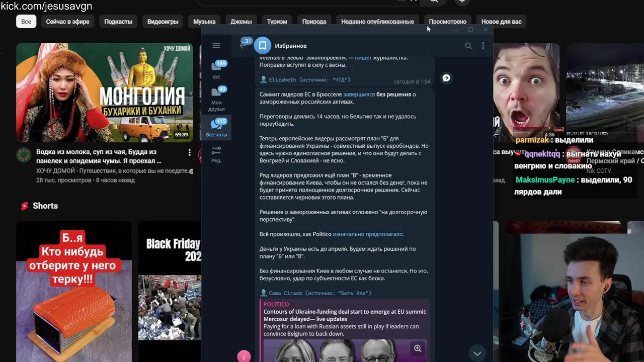Click the ХОЧУ ДОМОЙ channel avatar
This screenshot has height=362, width=644.
tap(23, 155)
